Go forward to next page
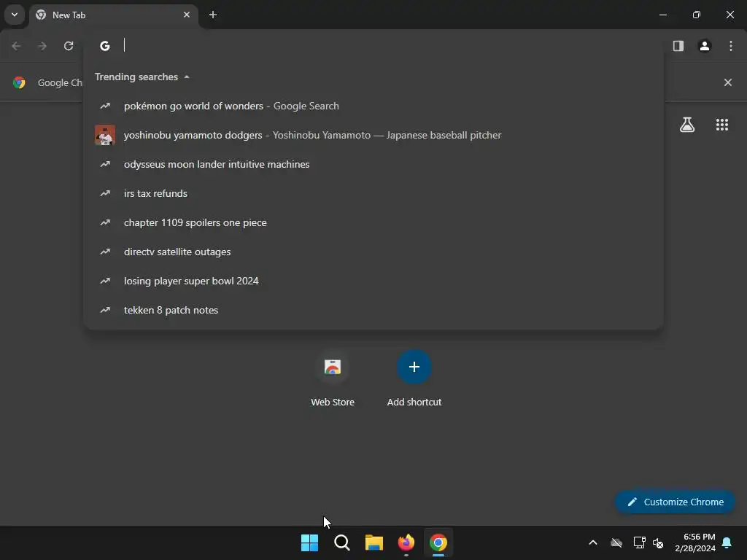Image resolution: width=747 pixels, height=560 pixels. pyautogui.click(x=42, y=46)
